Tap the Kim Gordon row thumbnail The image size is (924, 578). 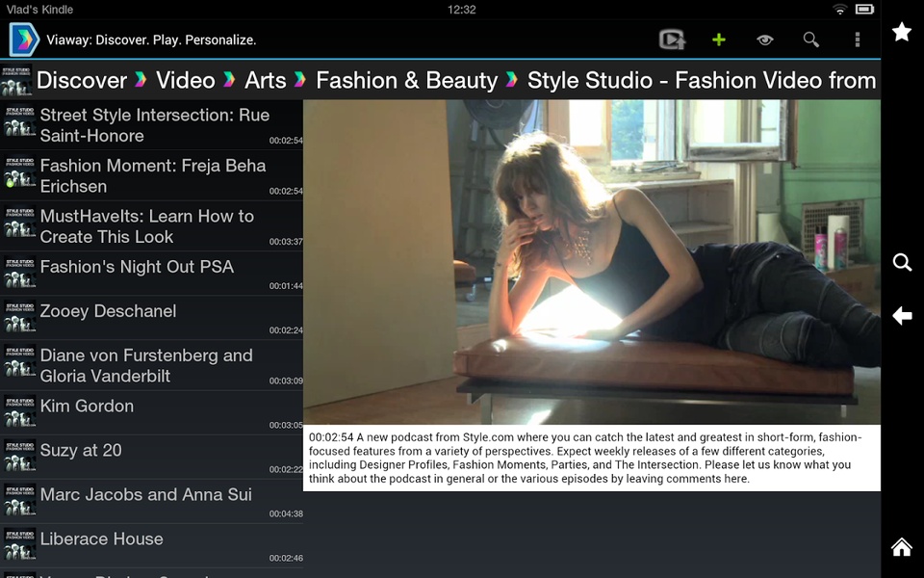[x=19, y=411]
